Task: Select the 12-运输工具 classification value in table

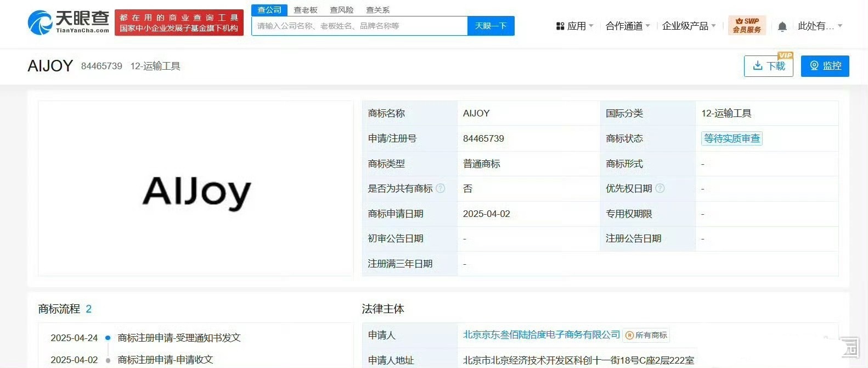Action: (x=726, y=113)
